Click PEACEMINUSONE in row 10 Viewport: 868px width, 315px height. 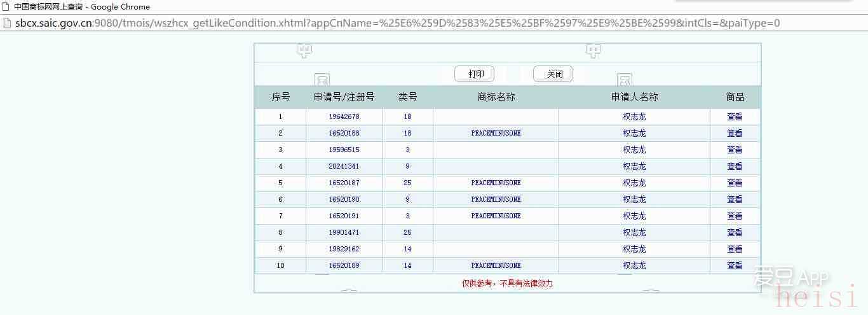pos(496,266)
